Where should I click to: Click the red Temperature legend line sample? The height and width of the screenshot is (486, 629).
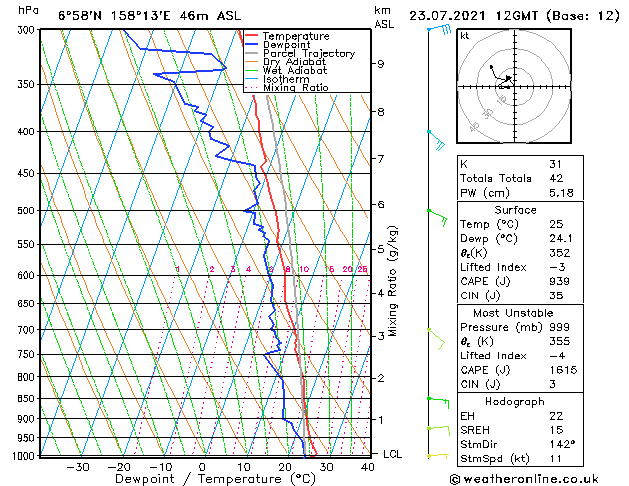pyautogui.click(x=251, y=36)
